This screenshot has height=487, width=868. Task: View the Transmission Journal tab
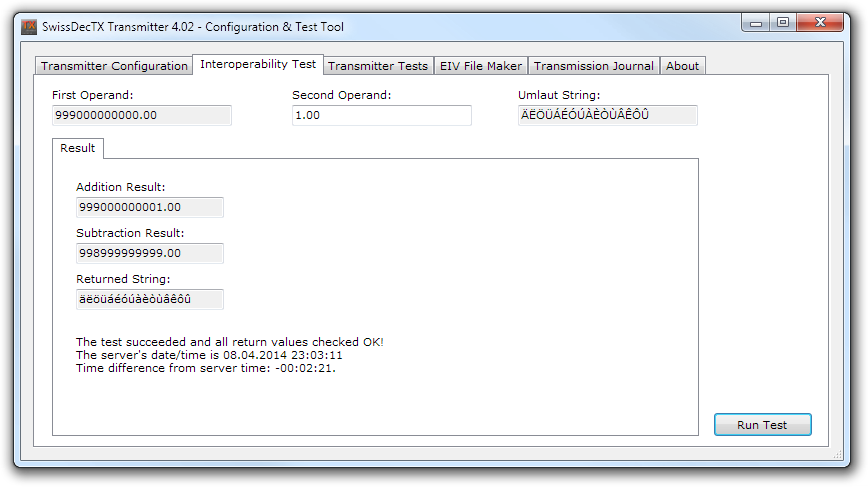tap(593, 66)
